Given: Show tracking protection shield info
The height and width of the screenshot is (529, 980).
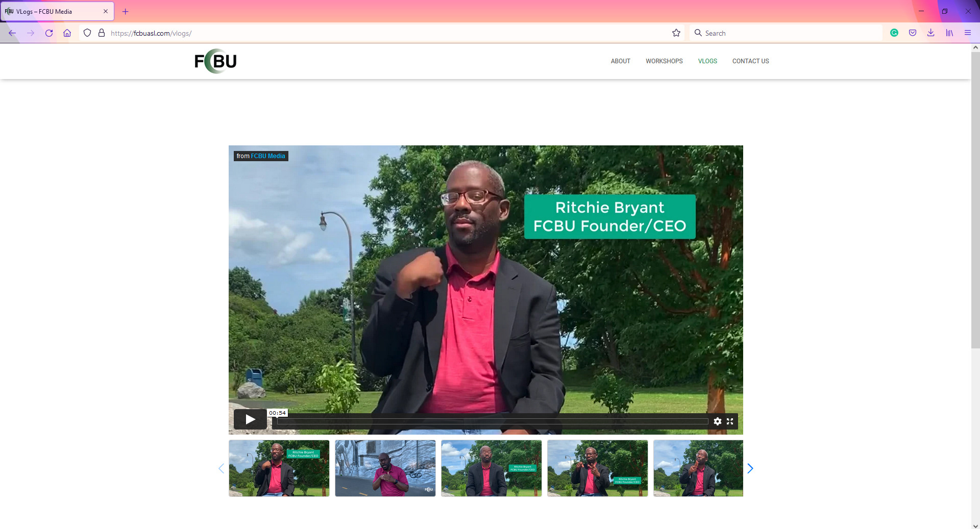Looking at the screenshot, I should [87, 33].
